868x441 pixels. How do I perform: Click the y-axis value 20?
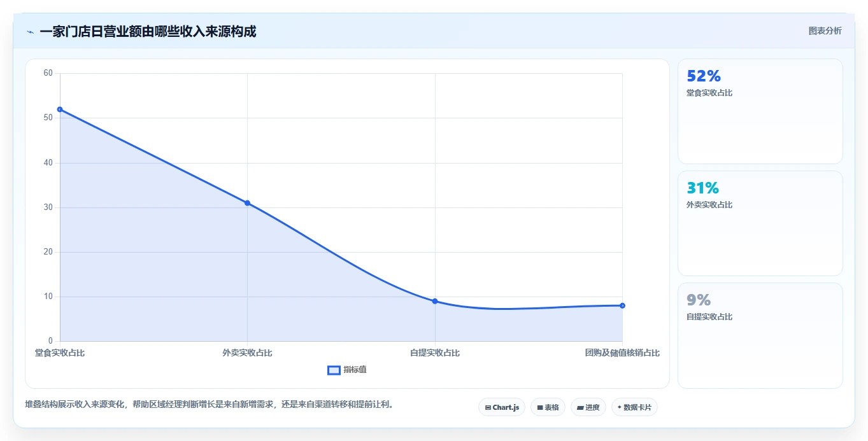(48, 252)
